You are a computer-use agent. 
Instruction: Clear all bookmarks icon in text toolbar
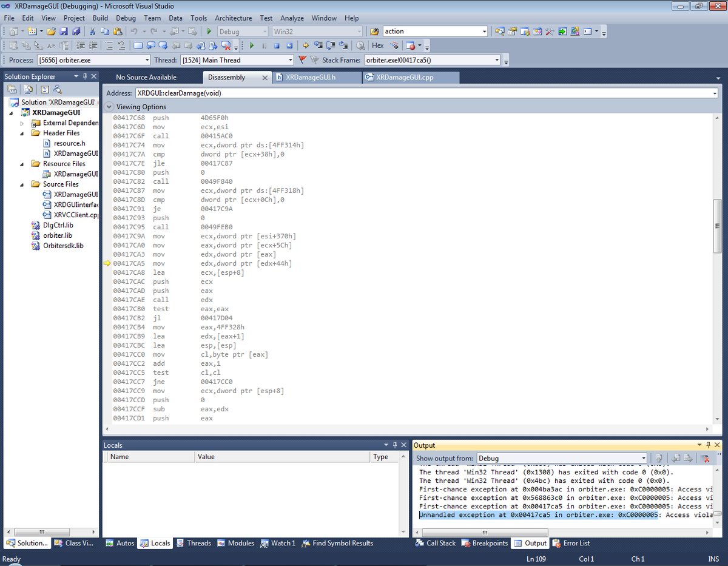pyautogui.click(x=225, y=45)
